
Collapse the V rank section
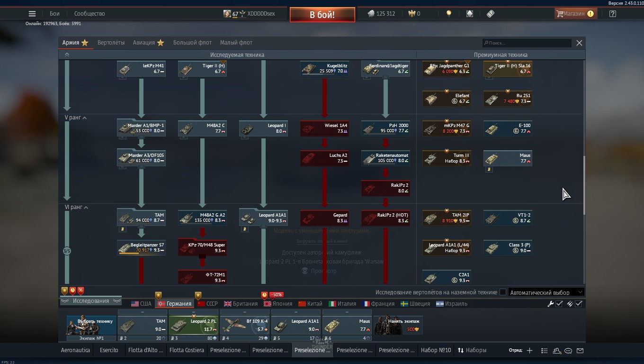pyautogui.click(x=85, y=118)
